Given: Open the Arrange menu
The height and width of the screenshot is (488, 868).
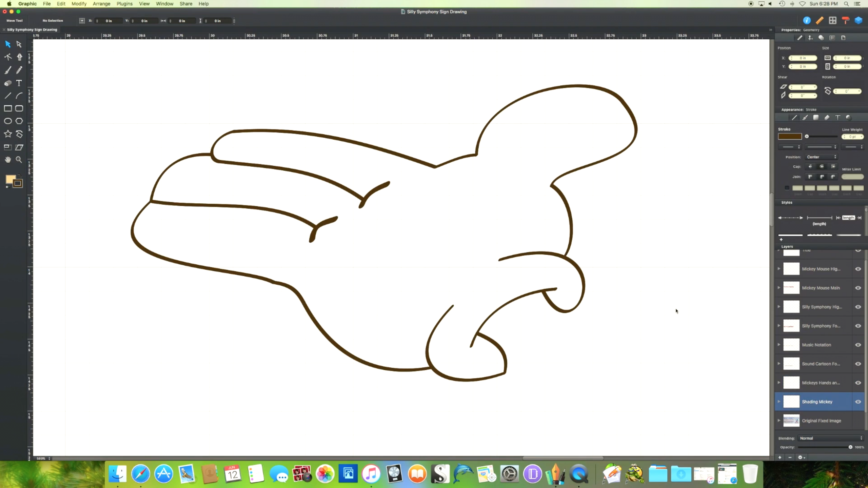Looking at the screenshot, I should pos(101,4).
